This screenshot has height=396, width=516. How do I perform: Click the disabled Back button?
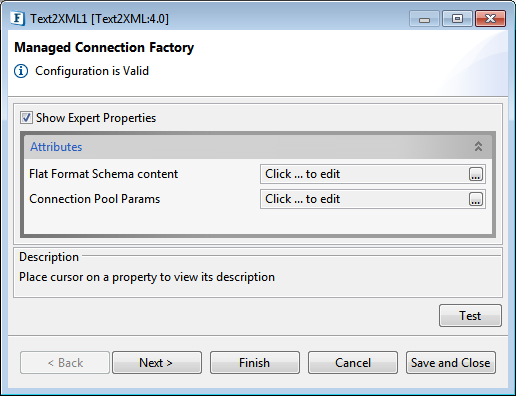pos(65,362)
